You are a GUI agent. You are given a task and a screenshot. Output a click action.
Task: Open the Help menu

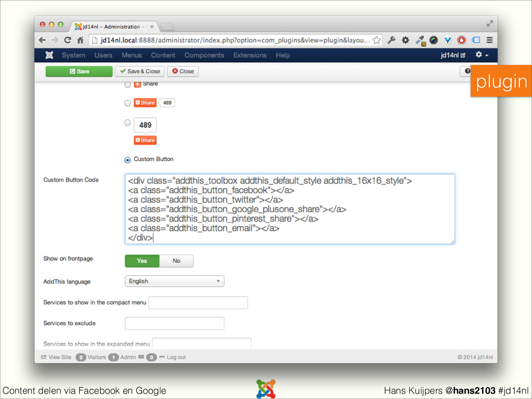pos(283,55)
